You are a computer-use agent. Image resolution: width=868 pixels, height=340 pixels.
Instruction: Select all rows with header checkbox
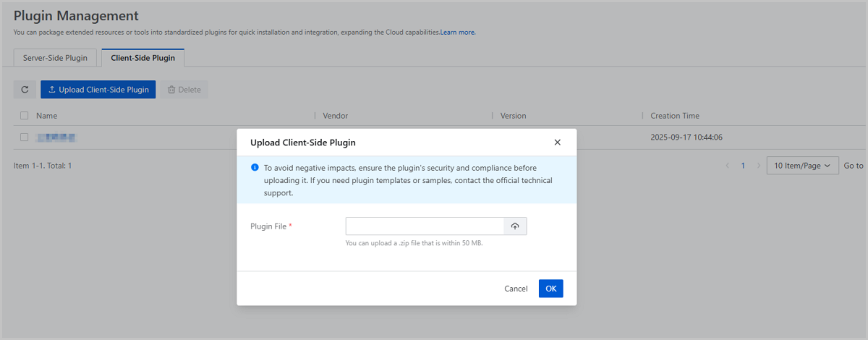(25, 116)
